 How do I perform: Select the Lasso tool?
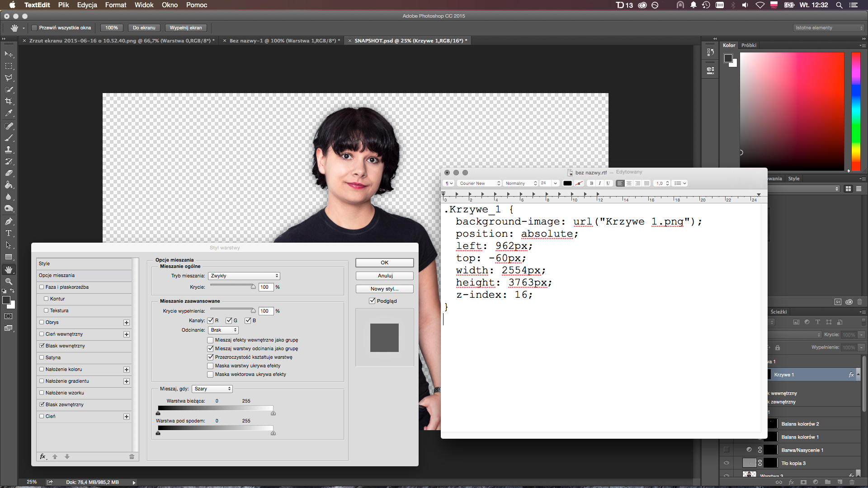click(x=9, y=78)
